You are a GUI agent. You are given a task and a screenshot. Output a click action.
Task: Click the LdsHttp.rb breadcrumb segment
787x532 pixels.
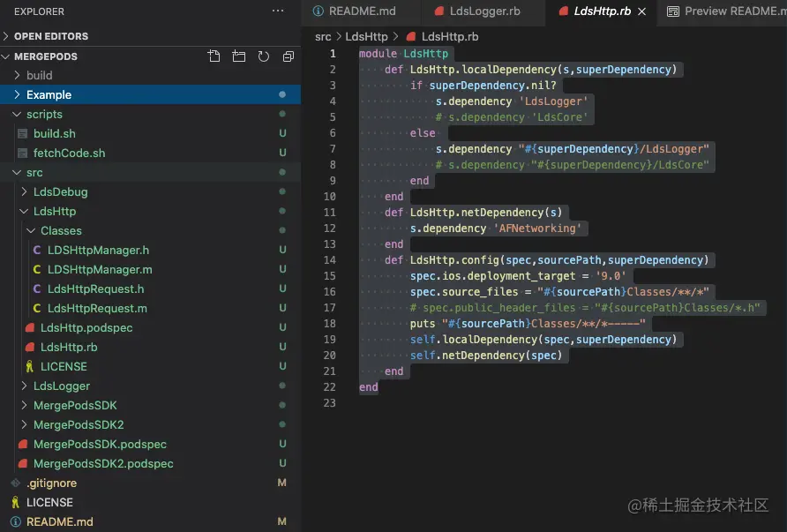click(450, 37)
